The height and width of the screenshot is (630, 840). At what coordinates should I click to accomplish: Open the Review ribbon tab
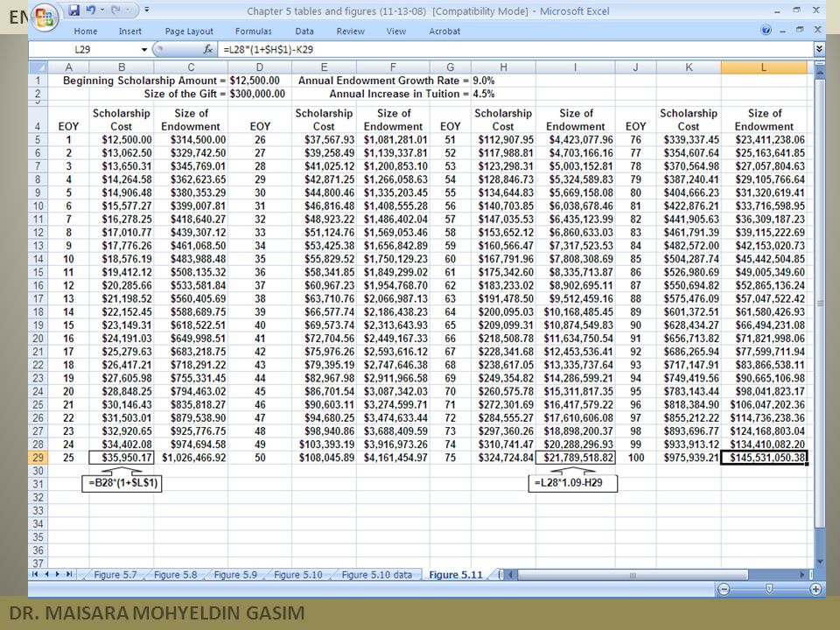(350, 31)
